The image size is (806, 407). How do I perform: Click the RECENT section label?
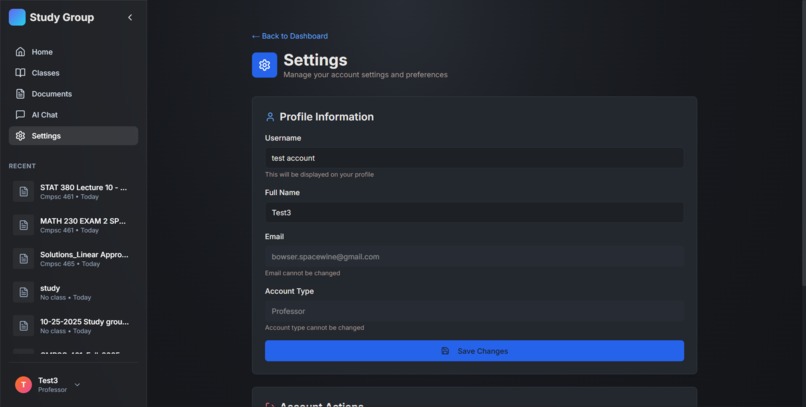click(22, 166)
